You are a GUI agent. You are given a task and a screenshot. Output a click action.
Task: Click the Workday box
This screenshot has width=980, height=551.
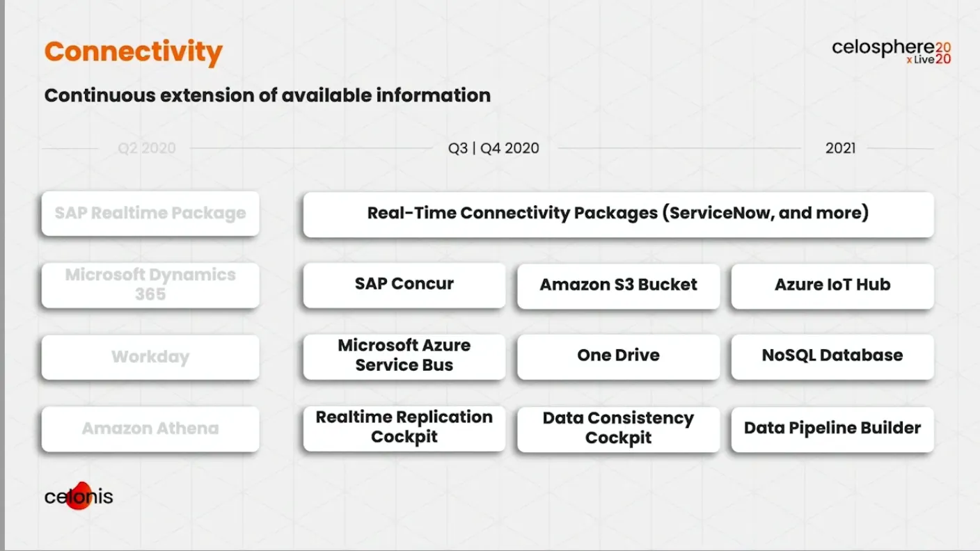click(x=150, y=357)
